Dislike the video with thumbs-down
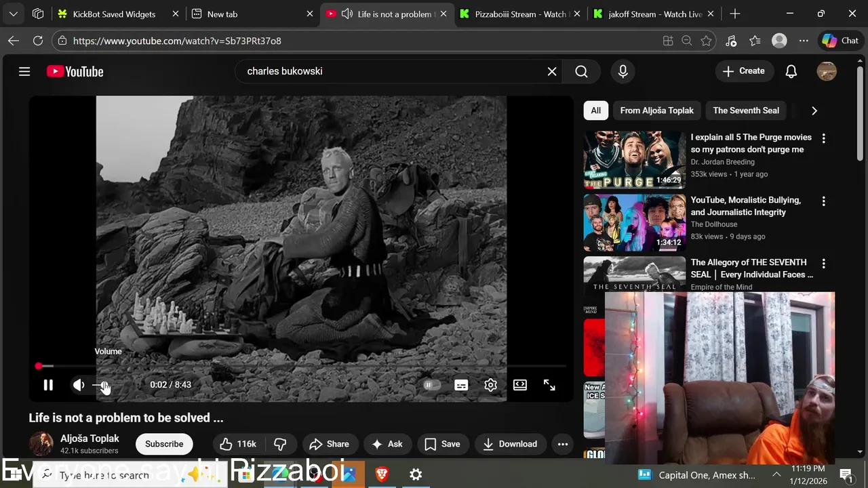The height and width of the screenshot is (488, 868). pyautogui.click(x=280, y=444)
